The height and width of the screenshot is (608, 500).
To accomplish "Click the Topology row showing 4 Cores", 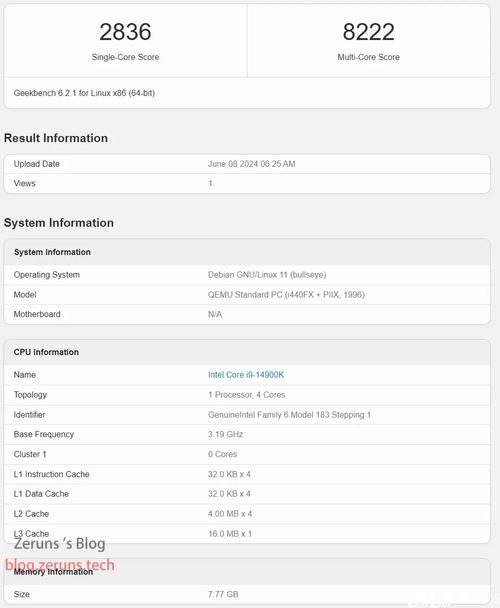I will 247,395.
